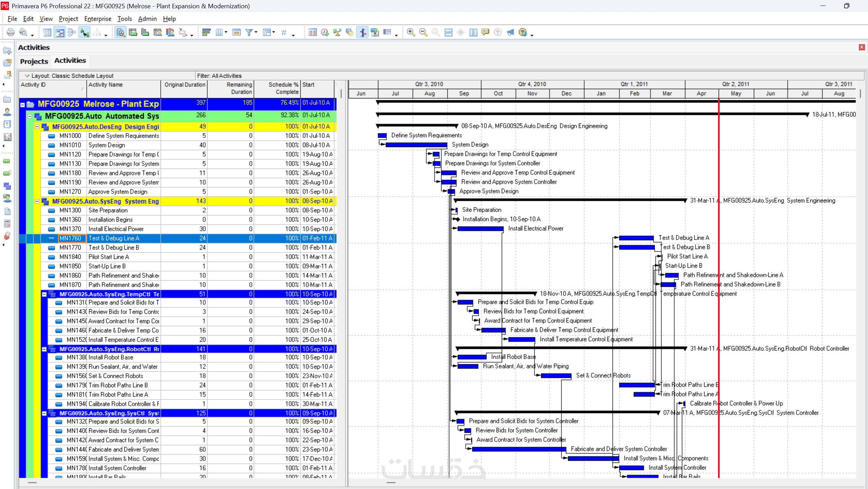
Task: Close the Activities view with red X
Action: [862, 47]
